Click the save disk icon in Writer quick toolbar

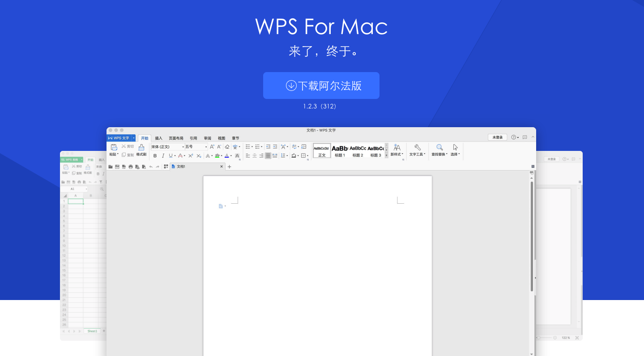(x=117, y=167)
